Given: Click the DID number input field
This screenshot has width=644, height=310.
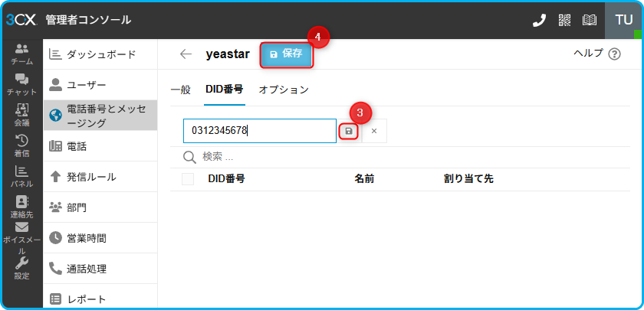Looking at the screenshot, I should (x=259, y=131).
